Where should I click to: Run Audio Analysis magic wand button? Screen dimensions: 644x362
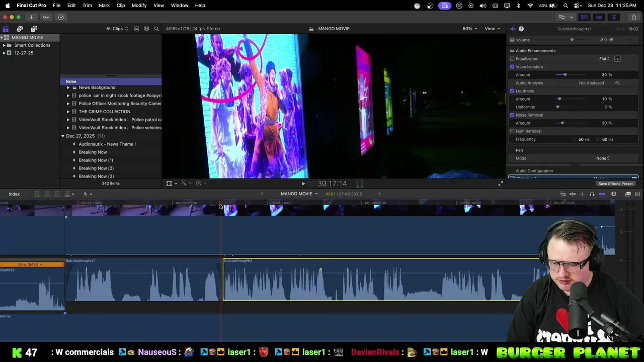[617, 83]
